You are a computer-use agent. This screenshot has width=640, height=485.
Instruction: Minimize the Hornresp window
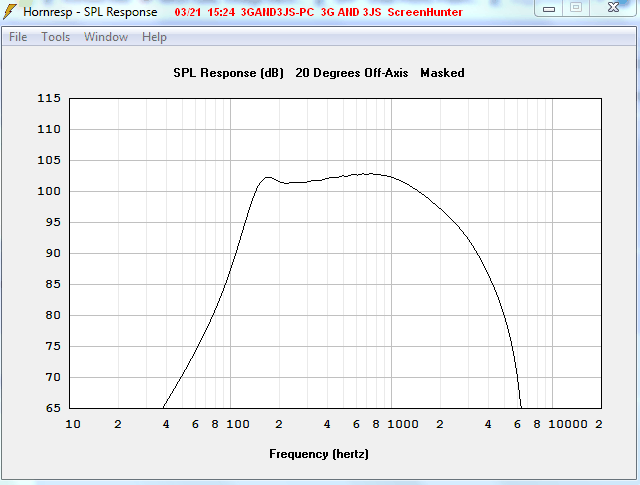point(549,8)
